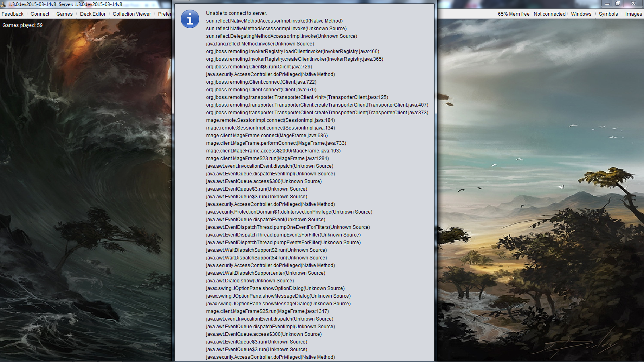Click the 'DelegatingMethodAccessorImpl.invoke' line
The image size is (644, 362).
pyautogui.click(x=282, y=36)
